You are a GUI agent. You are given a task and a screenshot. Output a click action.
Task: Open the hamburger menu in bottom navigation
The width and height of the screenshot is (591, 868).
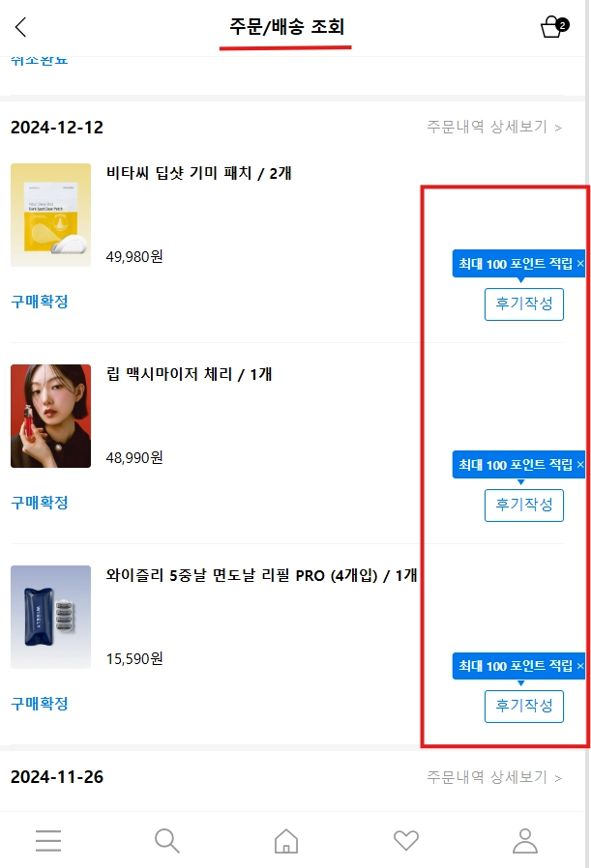(x=48, y=840)
